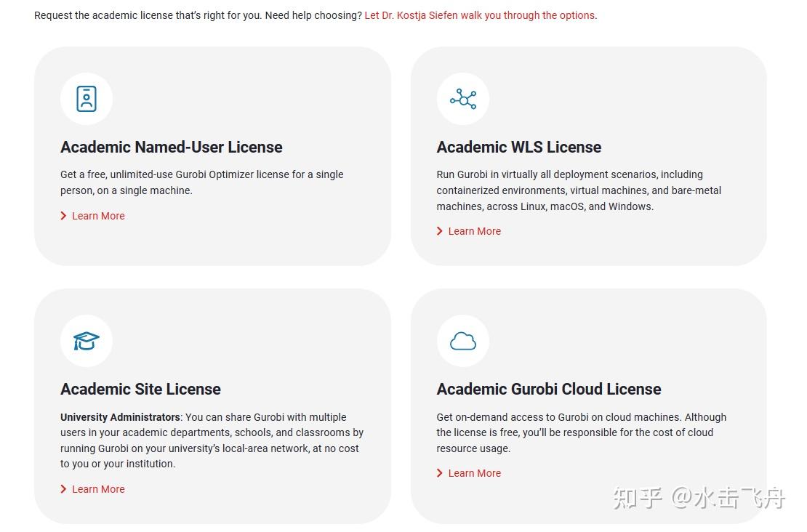
Task: Click the Site License graduation cap icon
Action: click(87, 341)
